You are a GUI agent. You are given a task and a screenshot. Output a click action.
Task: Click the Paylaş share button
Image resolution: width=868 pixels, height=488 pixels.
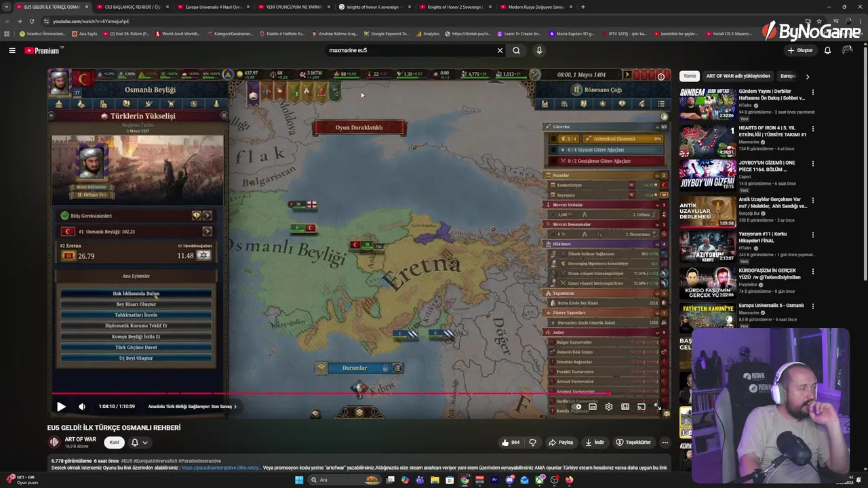(561, 443)
